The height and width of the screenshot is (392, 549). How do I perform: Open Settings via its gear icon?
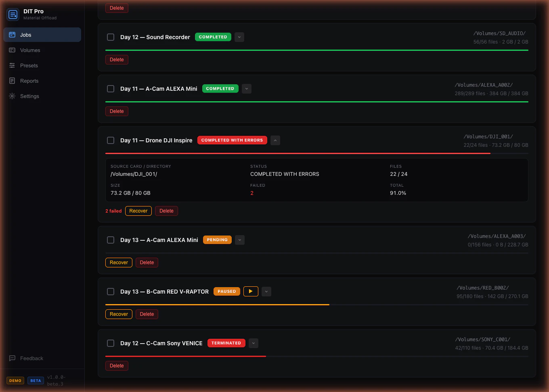click(x=12, y=96)
